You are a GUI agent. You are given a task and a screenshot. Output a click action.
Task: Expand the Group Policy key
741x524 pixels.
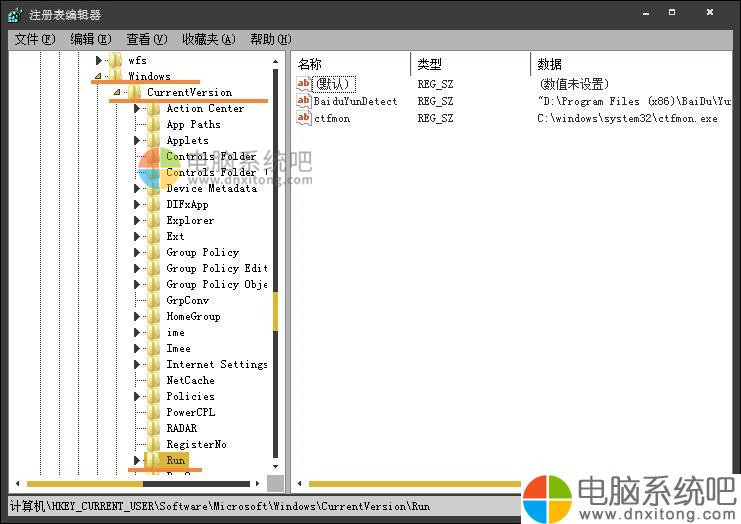pos(138,252)
